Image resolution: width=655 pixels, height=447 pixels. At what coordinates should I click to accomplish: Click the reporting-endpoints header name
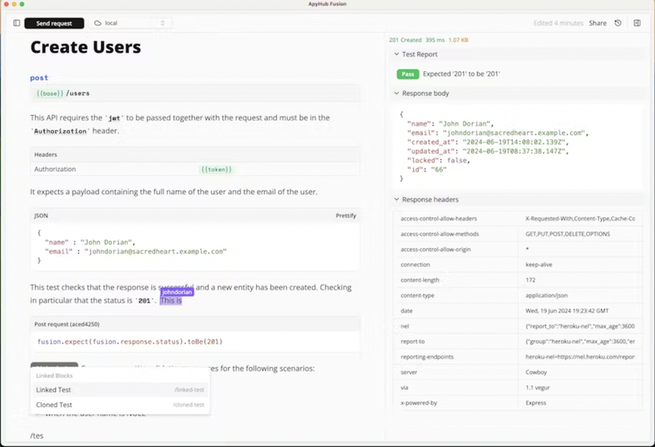[x=427, y=357]
